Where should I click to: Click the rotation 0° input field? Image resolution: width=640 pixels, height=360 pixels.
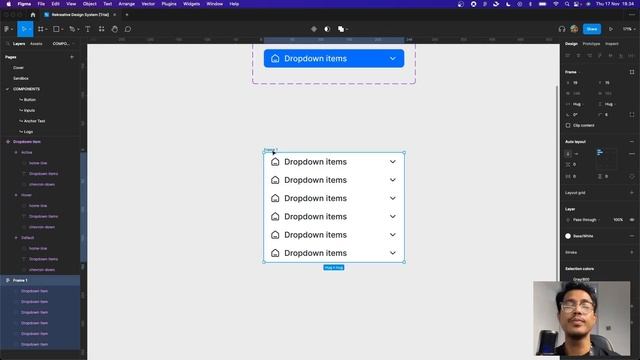(x=576, y=115)
